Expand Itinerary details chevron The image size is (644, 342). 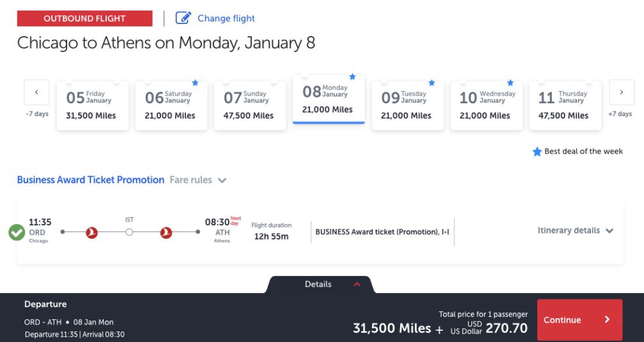pyautogui.click(x=609, y=231)
